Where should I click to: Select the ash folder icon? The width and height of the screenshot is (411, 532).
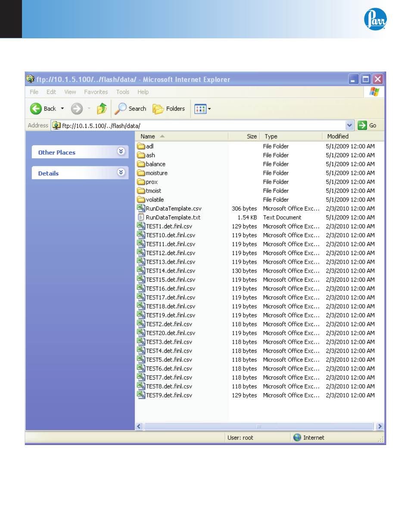(141, 155)
